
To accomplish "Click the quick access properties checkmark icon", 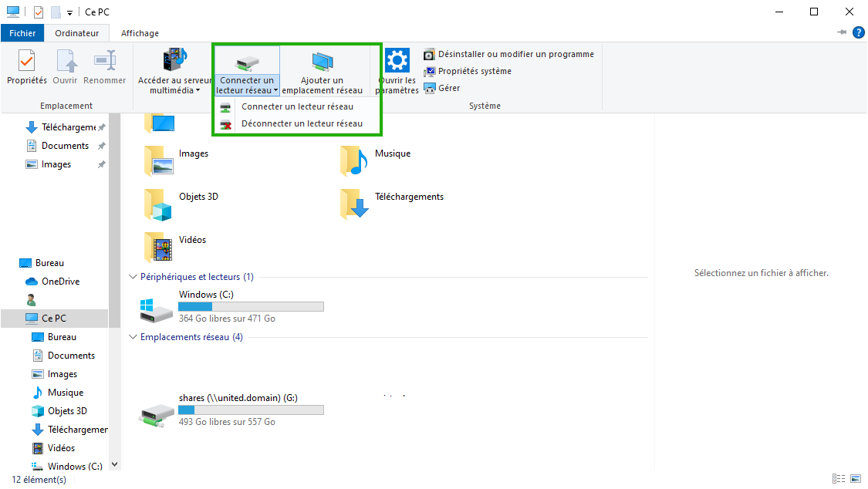I will tap(39, 12).
